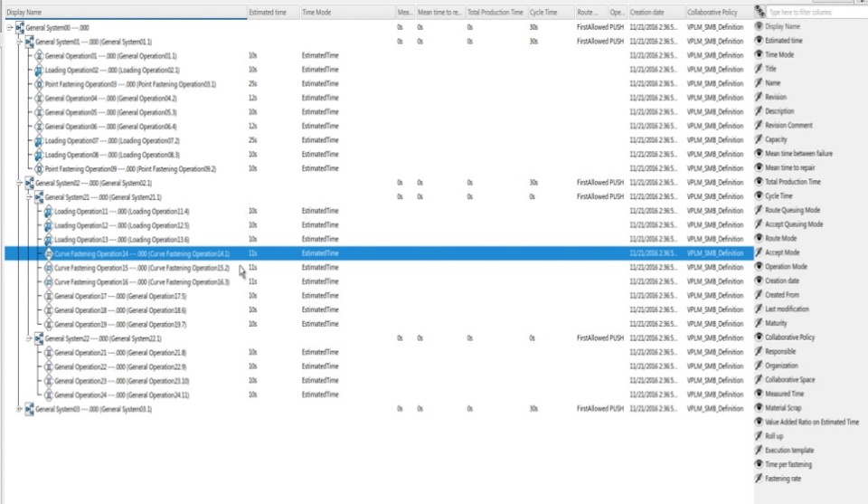Image resolution: width=868 pixels, height=504 pixels.
Task: Click the General Operation21 hourglass icon
Action: pyautogui.click(x=48, y=353)
